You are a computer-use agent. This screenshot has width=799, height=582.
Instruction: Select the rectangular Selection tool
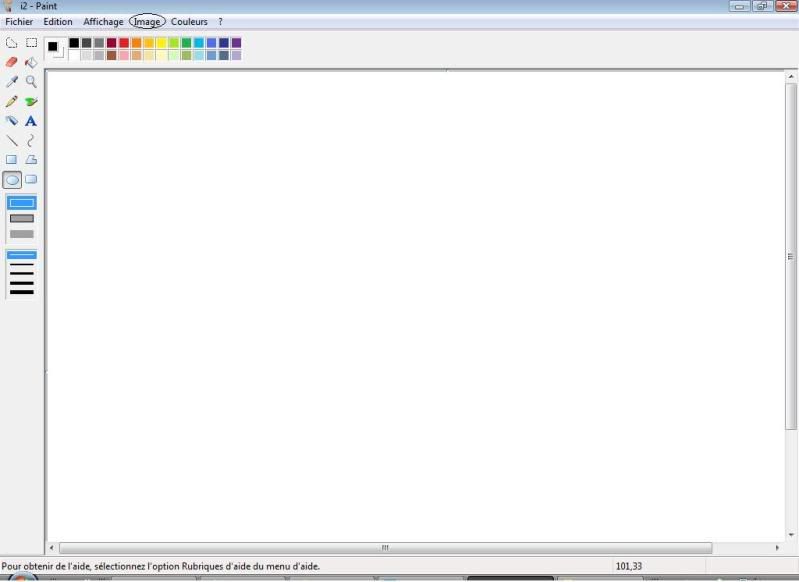(x=32, y=43)
